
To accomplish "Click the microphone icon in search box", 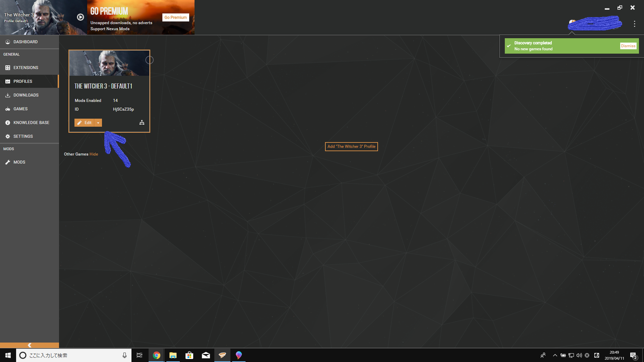I will [x=124, y=355].
